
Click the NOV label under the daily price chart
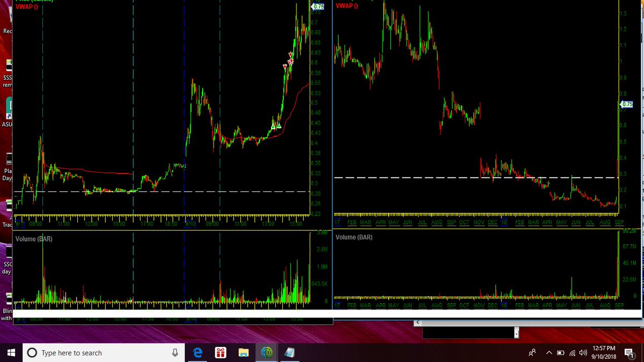coord(479,222)
